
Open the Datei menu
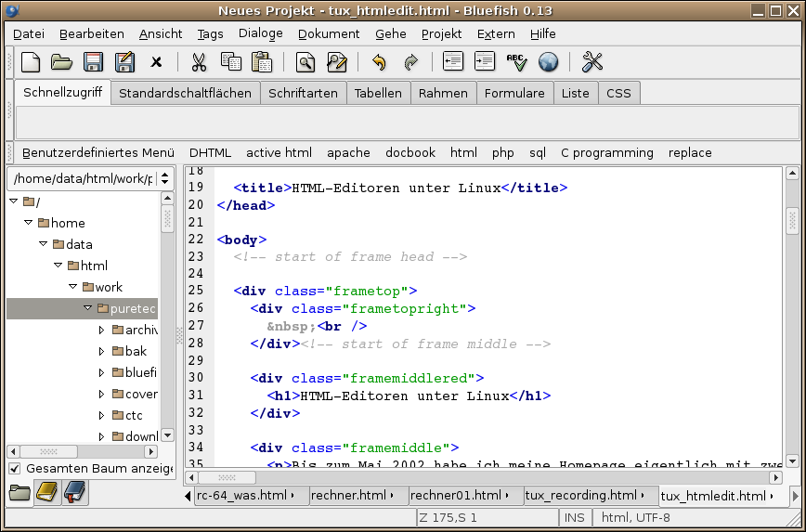pos(29,34)
